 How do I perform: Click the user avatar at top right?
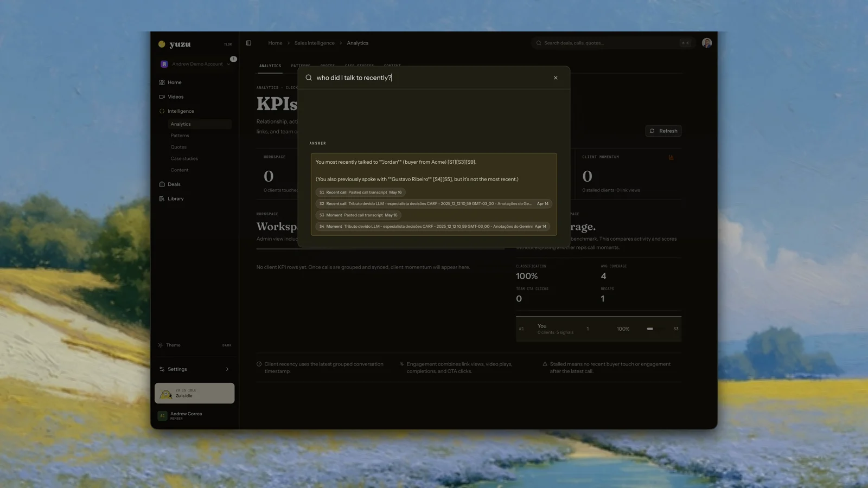point(707,43)
